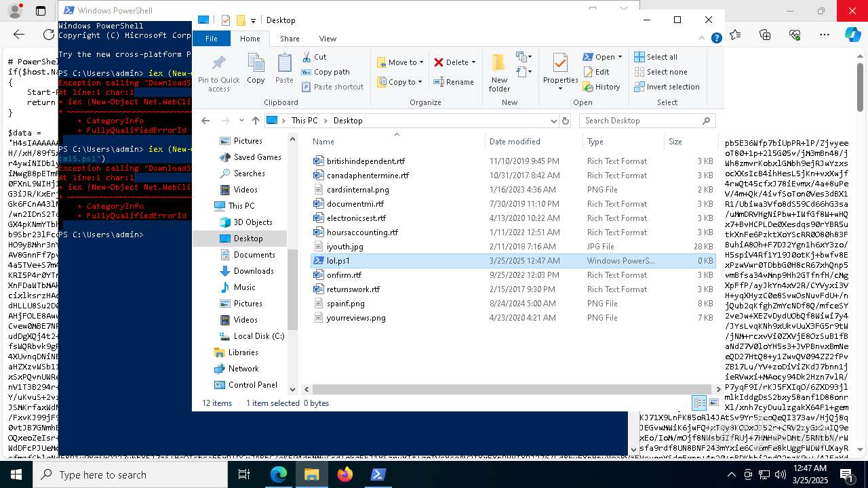Switch to the Home ribbon tab
Screen dimensions: 868x488
(250, 39)
